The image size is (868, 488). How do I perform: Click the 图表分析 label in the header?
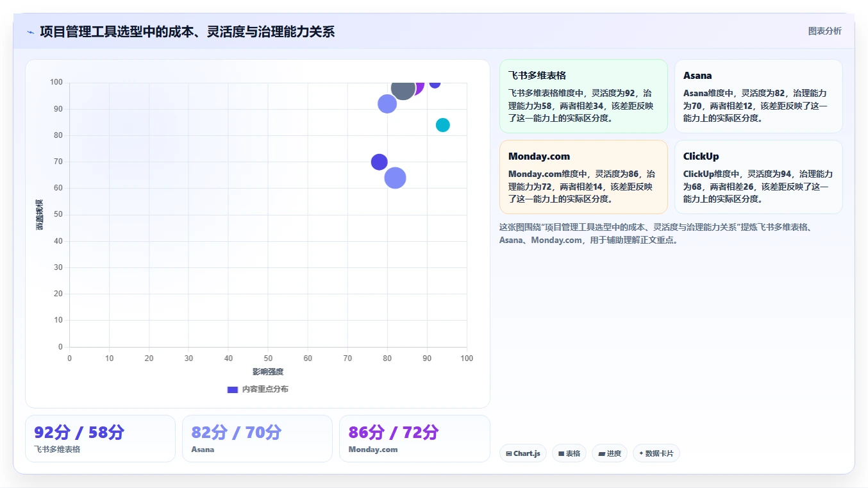[x=824, y=31]
